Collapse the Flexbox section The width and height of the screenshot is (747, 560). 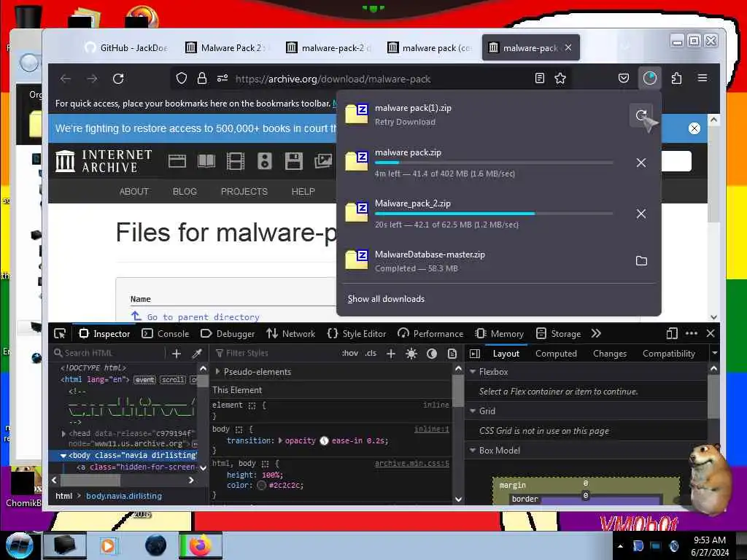click(x=473, y=371)
